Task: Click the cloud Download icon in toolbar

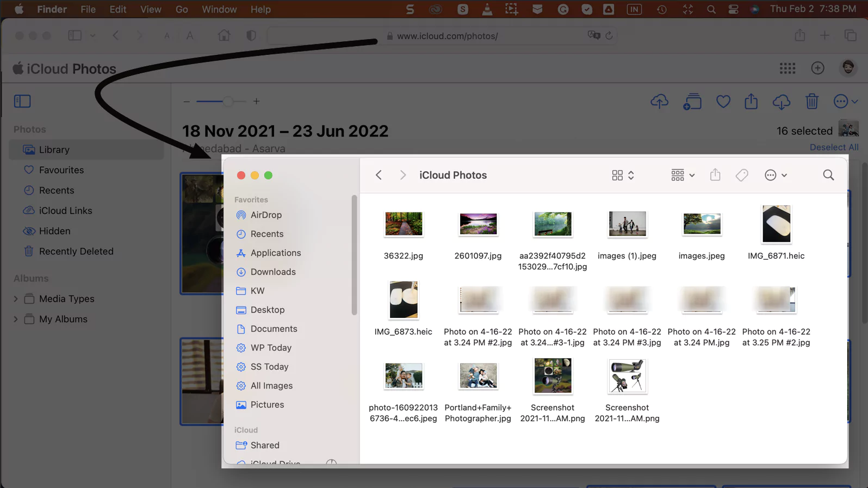Action: (781, 102)
